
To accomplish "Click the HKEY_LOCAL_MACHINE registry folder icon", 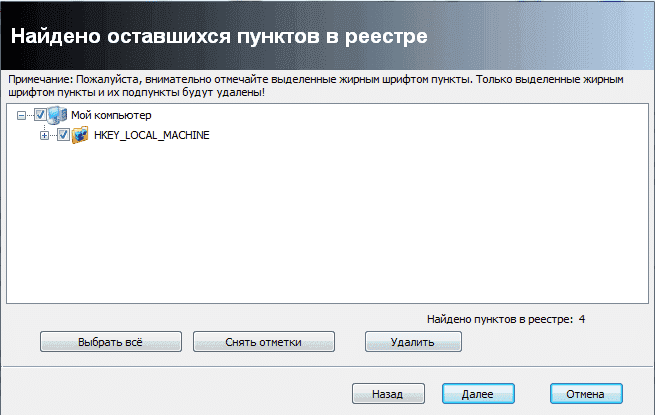I will (80, 135).
